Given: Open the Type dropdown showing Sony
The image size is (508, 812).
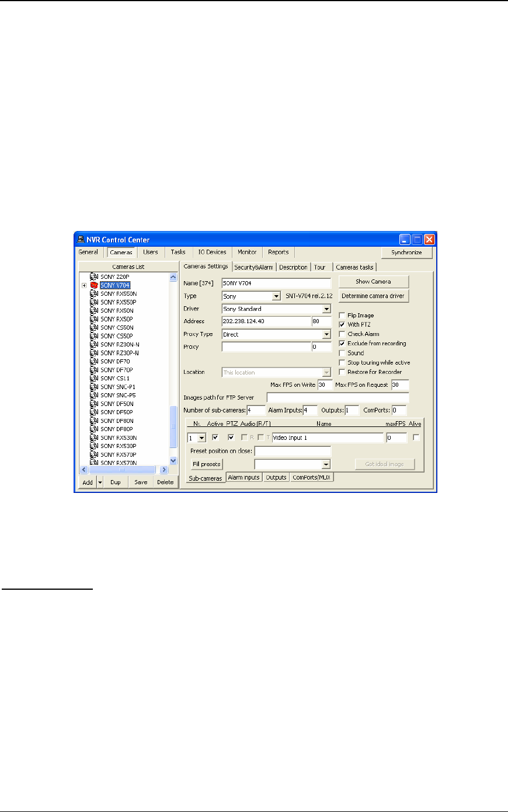Looking at the screenshot, I should 277,296.
